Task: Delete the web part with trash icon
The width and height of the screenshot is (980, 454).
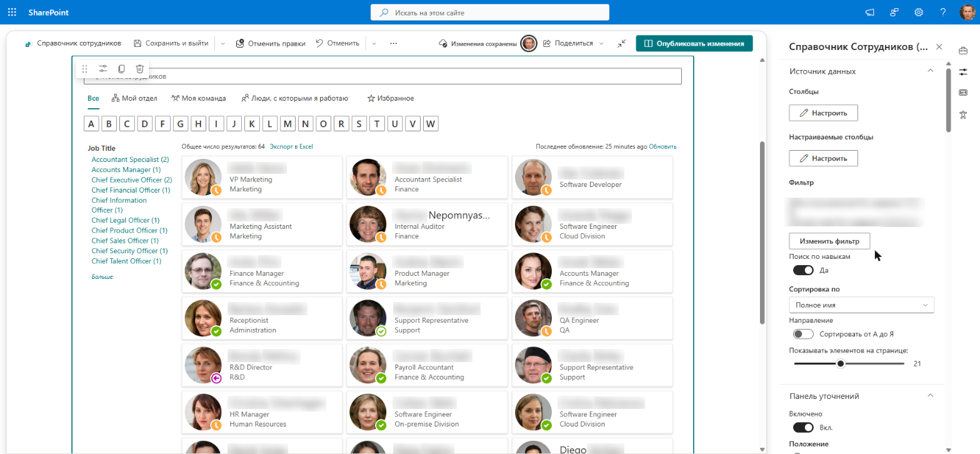Action: 140,69
